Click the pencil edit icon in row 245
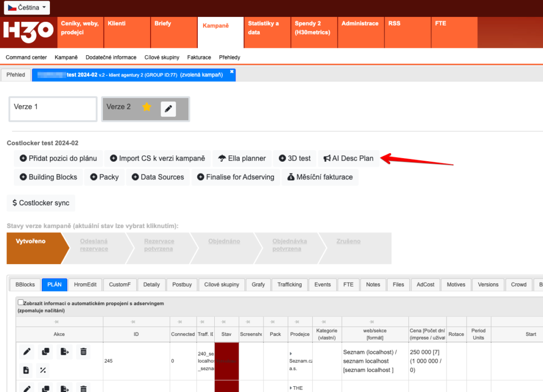Viewport: 543px width, 392px height. tap(27, 351)
